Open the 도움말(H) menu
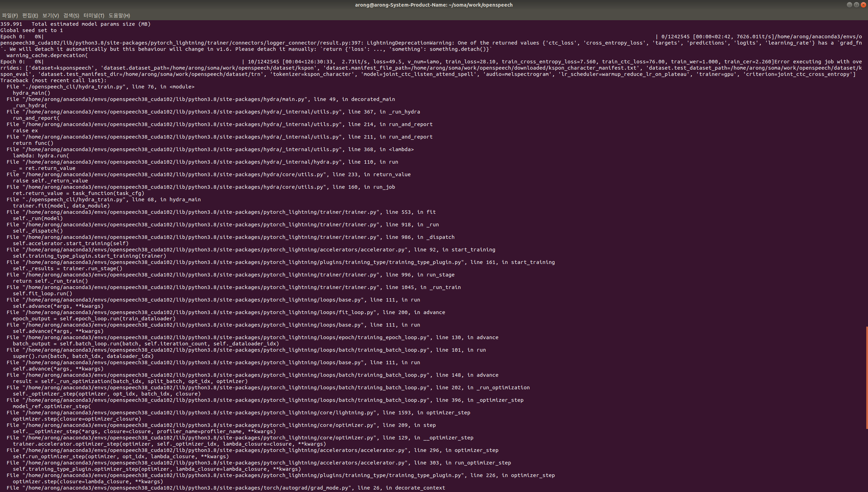 119,15
